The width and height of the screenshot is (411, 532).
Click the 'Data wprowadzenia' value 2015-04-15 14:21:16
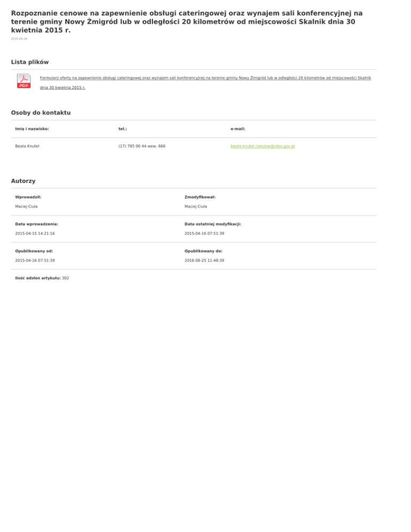pyautogui.click(x=35, y=233)
